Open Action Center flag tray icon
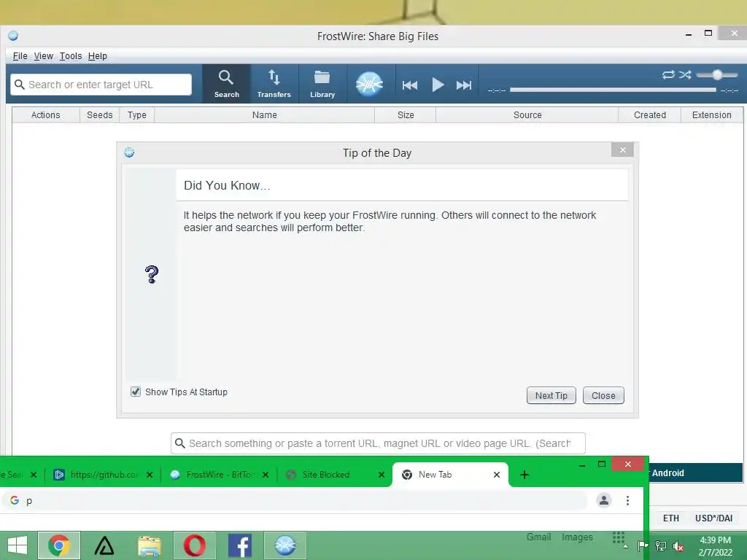Image resolution: width=747 pixels, height=560 pixels. coord(642,545)
